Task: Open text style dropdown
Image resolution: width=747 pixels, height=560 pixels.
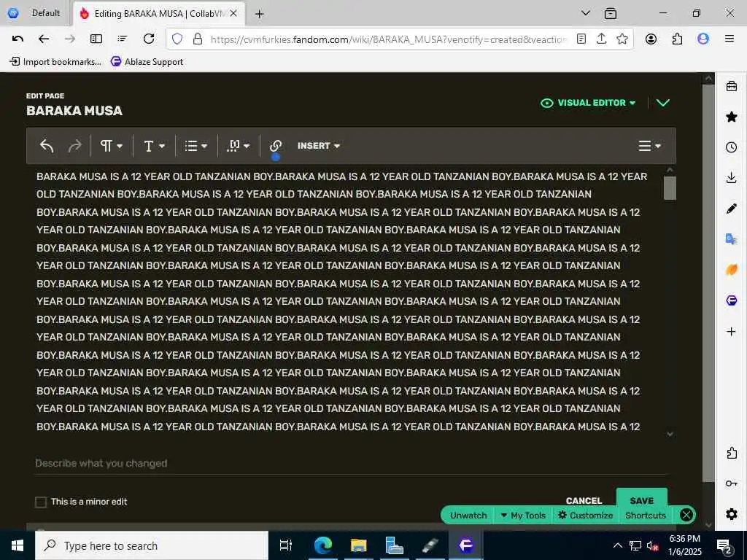Action: (x=155, y=146)
